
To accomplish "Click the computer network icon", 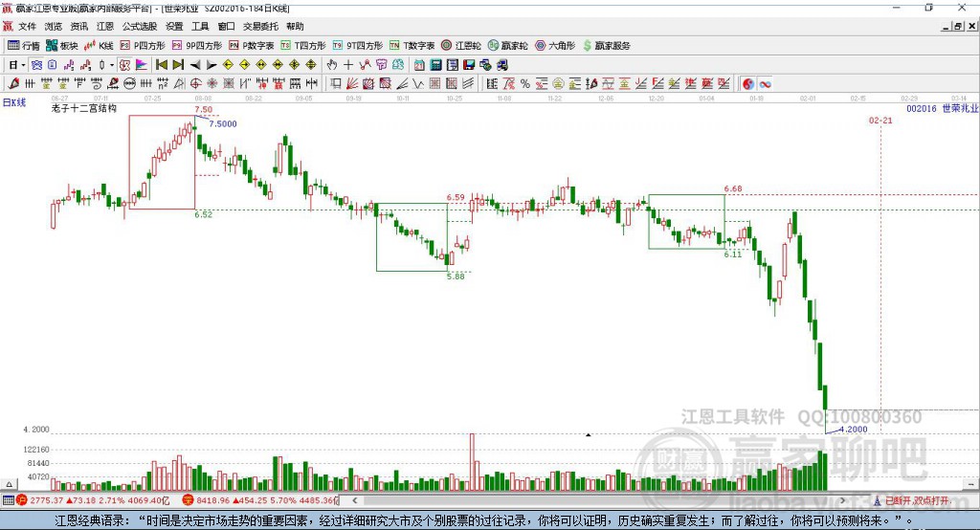I will (x=485, y=65).
